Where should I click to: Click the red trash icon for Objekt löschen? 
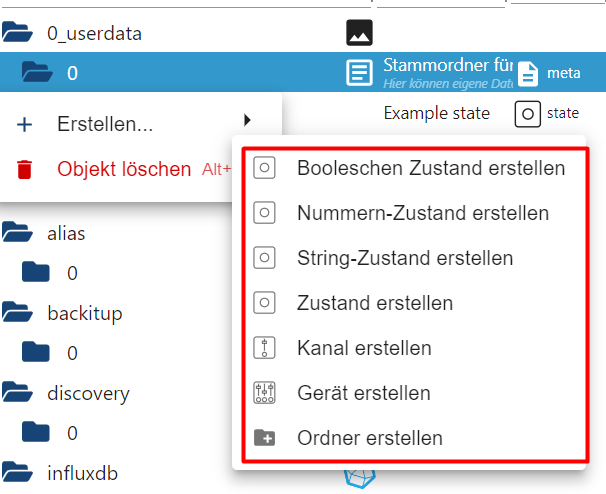tap(24, 169)
